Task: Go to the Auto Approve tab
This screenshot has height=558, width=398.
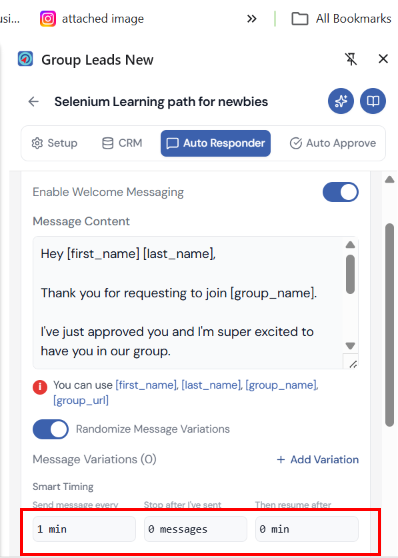Action: point(333,143)
